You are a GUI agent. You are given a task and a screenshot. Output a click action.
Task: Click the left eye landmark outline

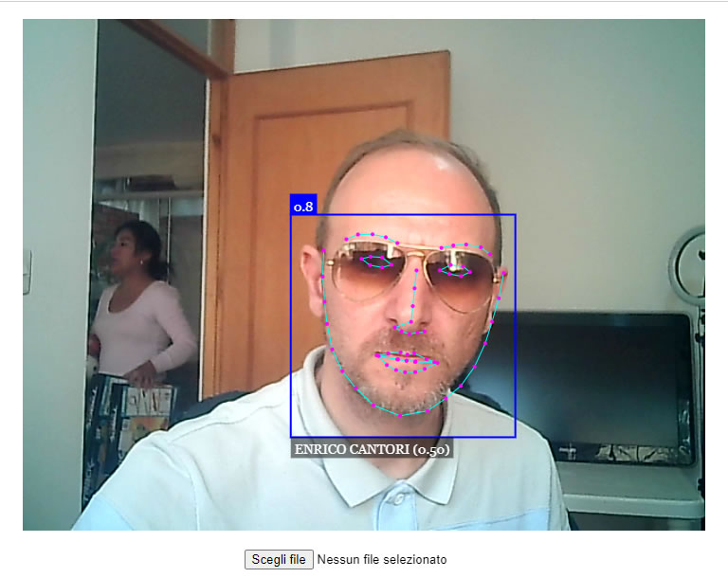(377, 262)
